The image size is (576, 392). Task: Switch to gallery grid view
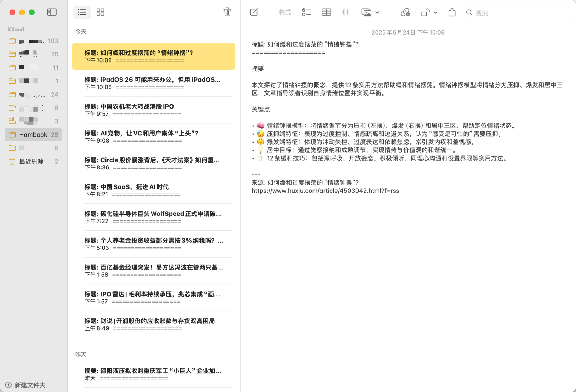[x=100, y=12]
